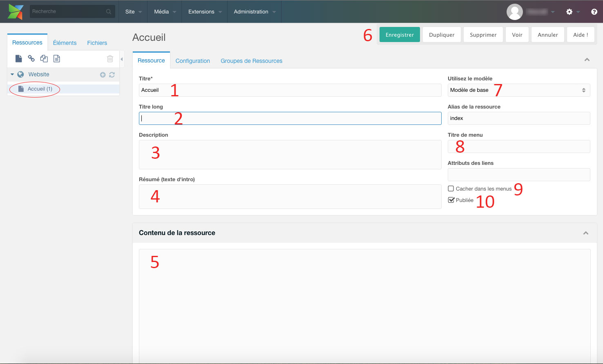Toggle Cacher dans les menus checkbox
The width and height of the screenshot is (603, 364).
point(451,189)
